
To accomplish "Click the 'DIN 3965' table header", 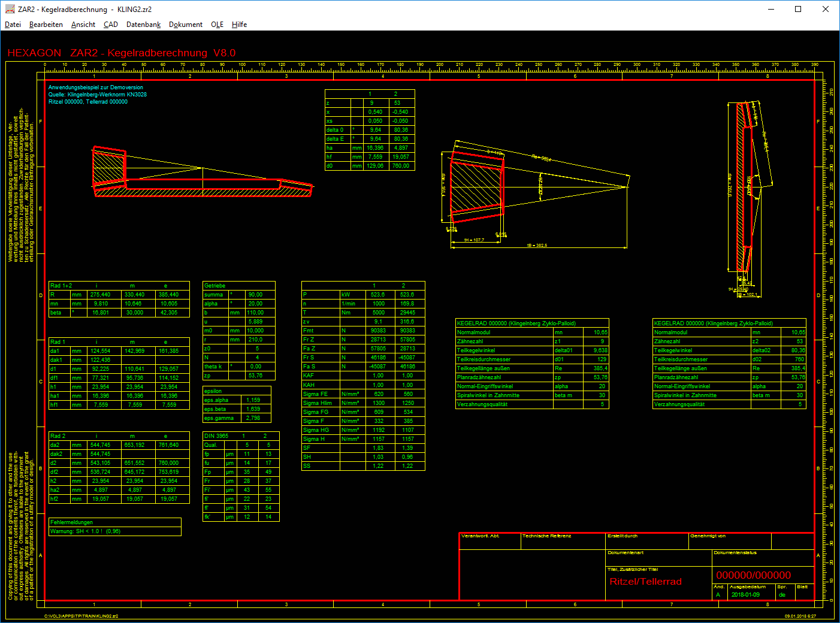I will (217, 436).
